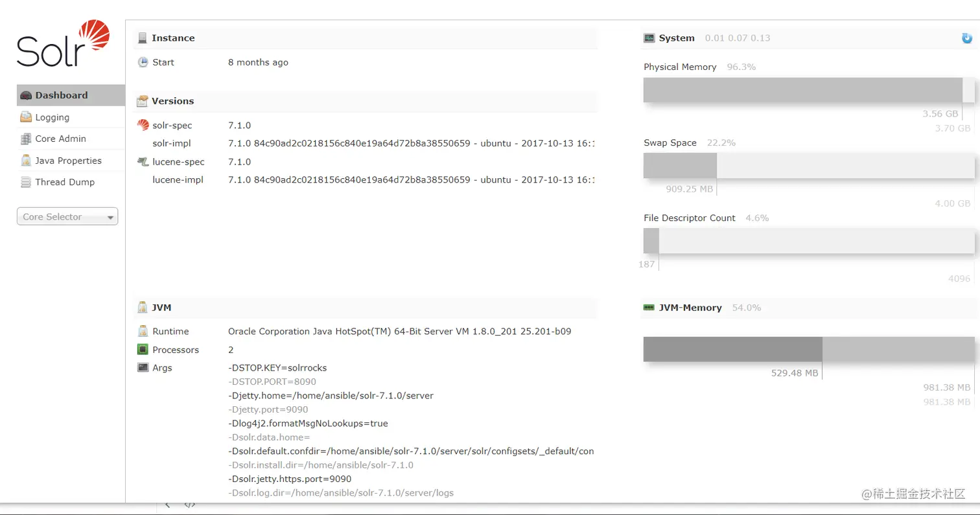Image resolution: width=980 pixels, height=515 pixels.
Task: Click the 4.00 GB swap total
Action: [x=953, y=203]
